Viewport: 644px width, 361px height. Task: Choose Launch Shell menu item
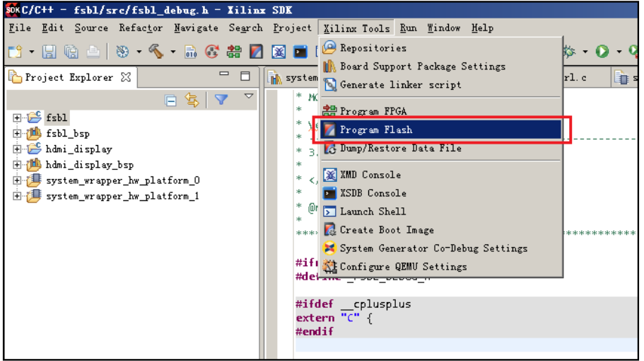click(x=440, y=212)
